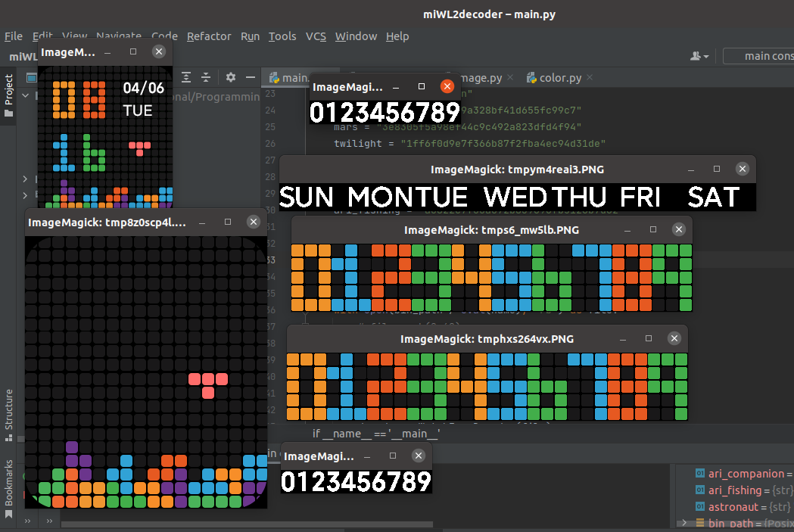Select the astronaut variable in the debugger list
This screenshot has height=532, width=794.
733,507
